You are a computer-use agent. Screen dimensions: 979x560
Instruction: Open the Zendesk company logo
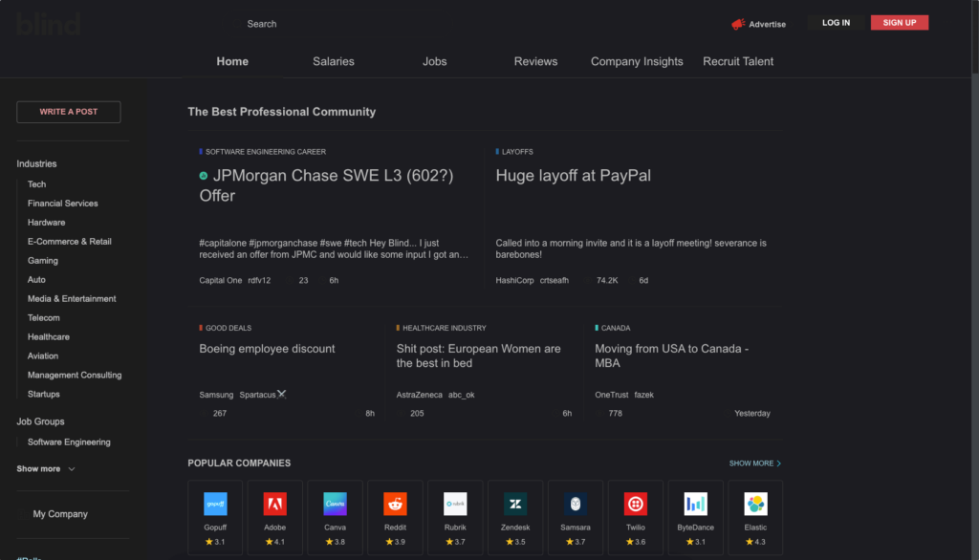click(515, 504)
